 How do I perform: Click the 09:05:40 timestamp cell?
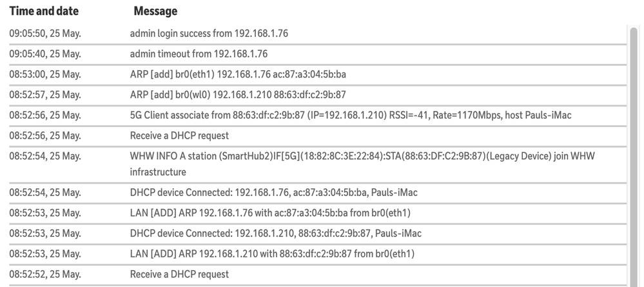click(x=45, y=54)
